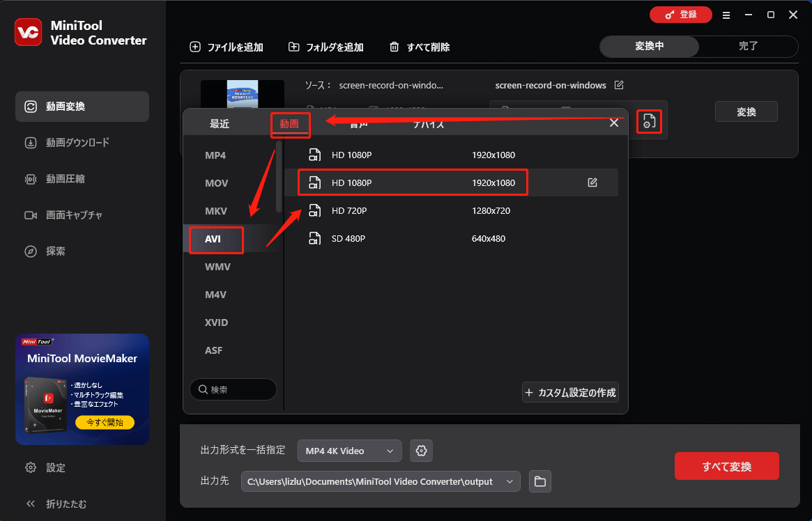Close the format selection popup

[614, 123]
